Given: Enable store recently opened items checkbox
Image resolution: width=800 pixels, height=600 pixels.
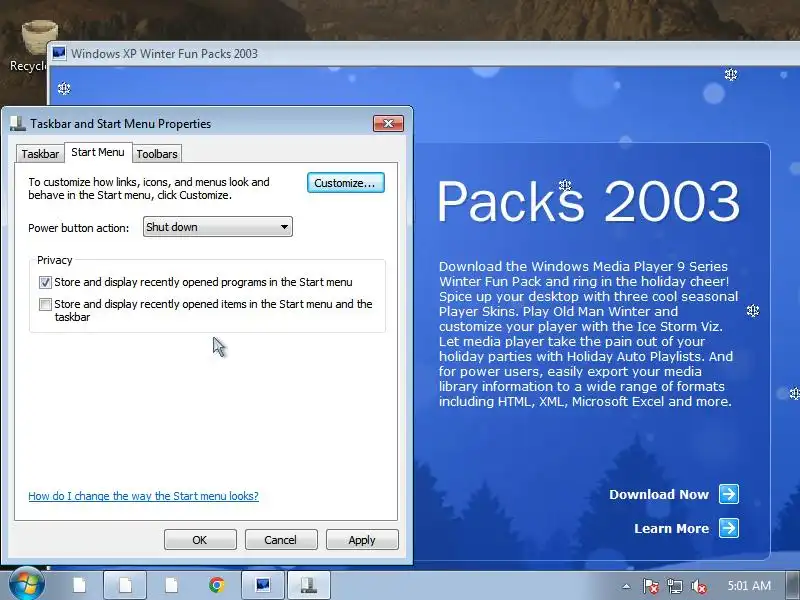Looking at the screenshot, I should click(45, 304).
